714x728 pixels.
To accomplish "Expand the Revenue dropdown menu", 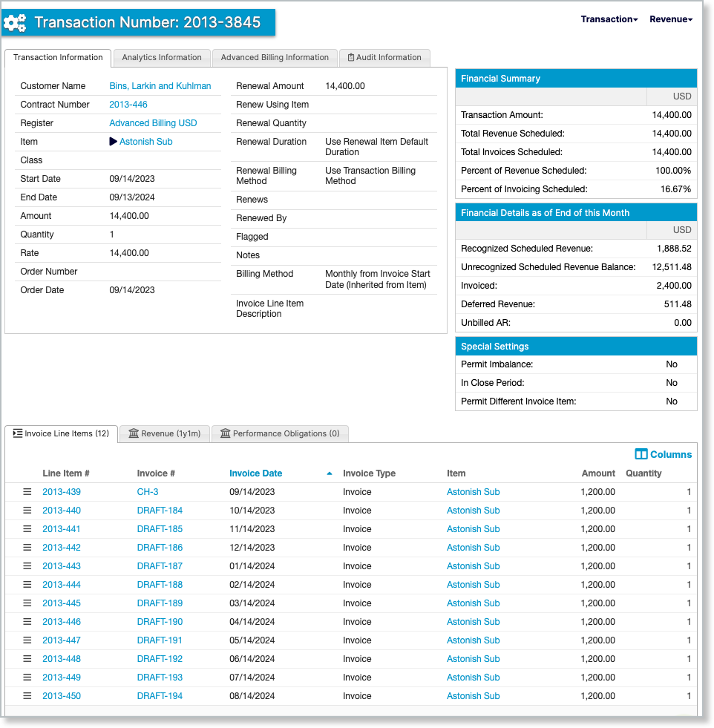I will tap(670, 19).
